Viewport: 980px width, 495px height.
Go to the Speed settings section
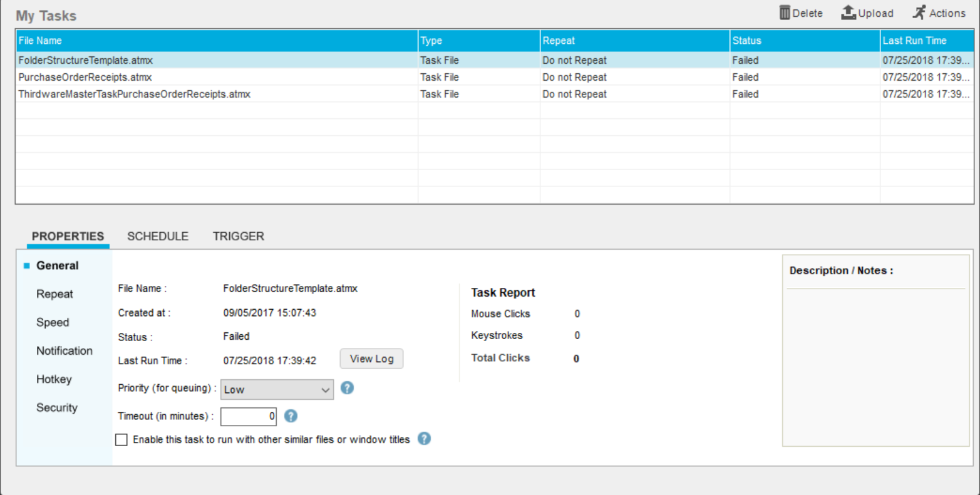53,323
